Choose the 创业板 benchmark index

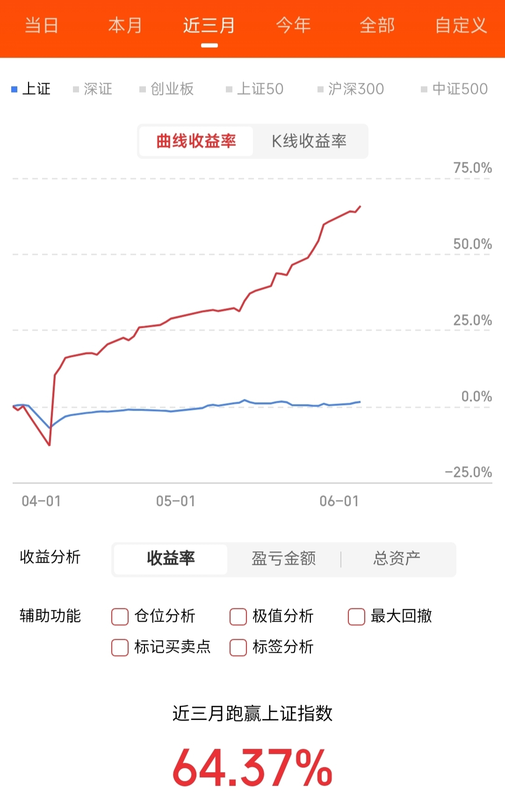(167, 89)
